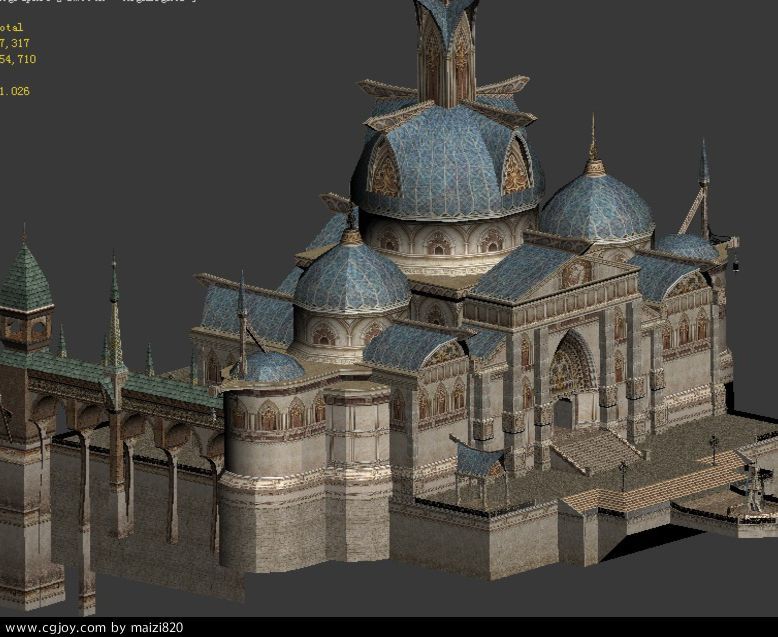Select the small blue-roofed pavilion by the stairs

click(481, 465)
